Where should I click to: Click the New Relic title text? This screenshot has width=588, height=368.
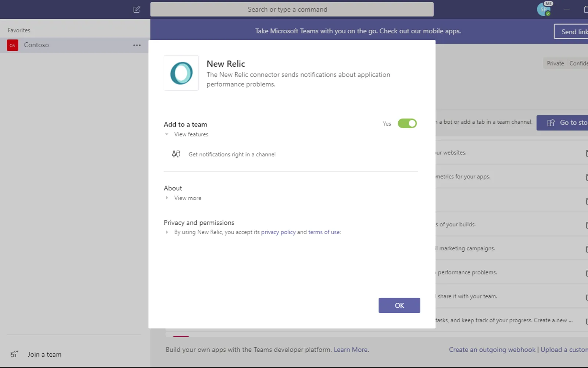(226, 64)
